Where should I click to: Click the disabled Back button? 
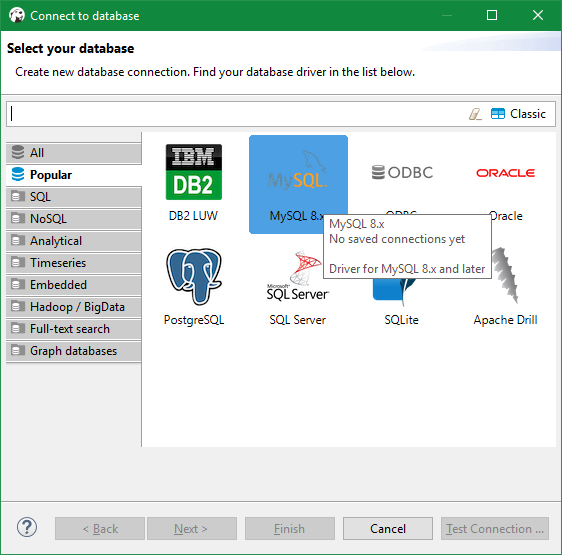tap(100, 528)
